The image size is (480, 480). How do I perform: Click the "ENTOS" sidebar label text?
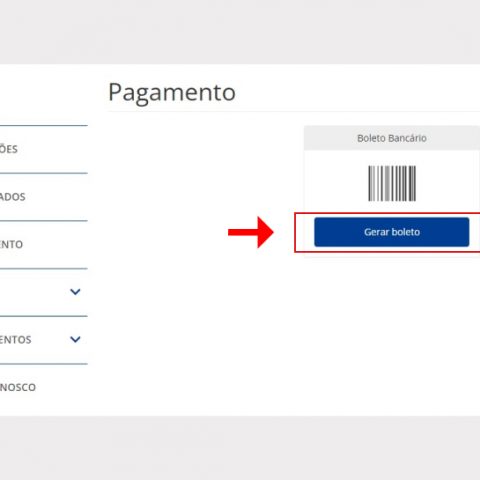pos(15,340)
